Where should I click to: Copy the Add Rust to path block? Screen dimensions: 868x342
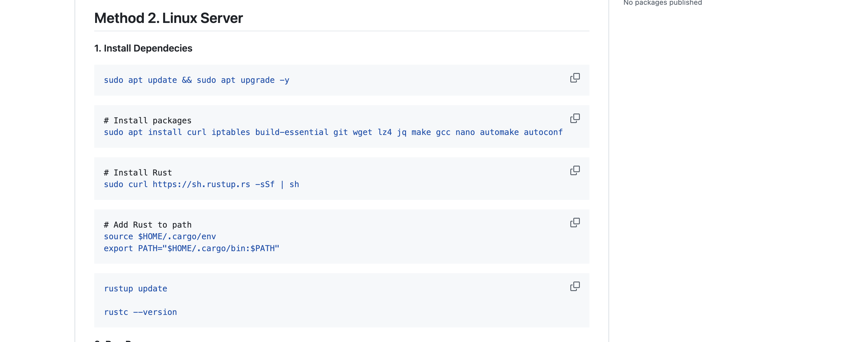[575, 223]
